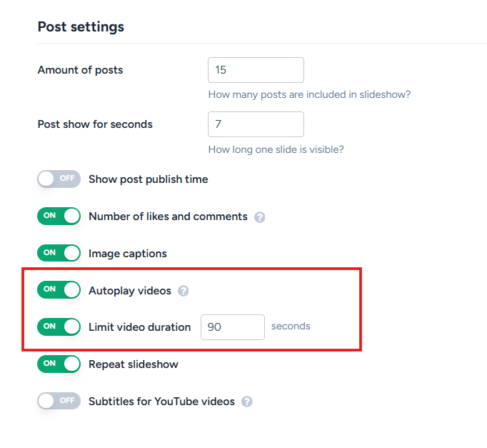Open help icon beside Number of likes and comments
The height and width of the screenshot is (448, 487).
pos(259,217)
